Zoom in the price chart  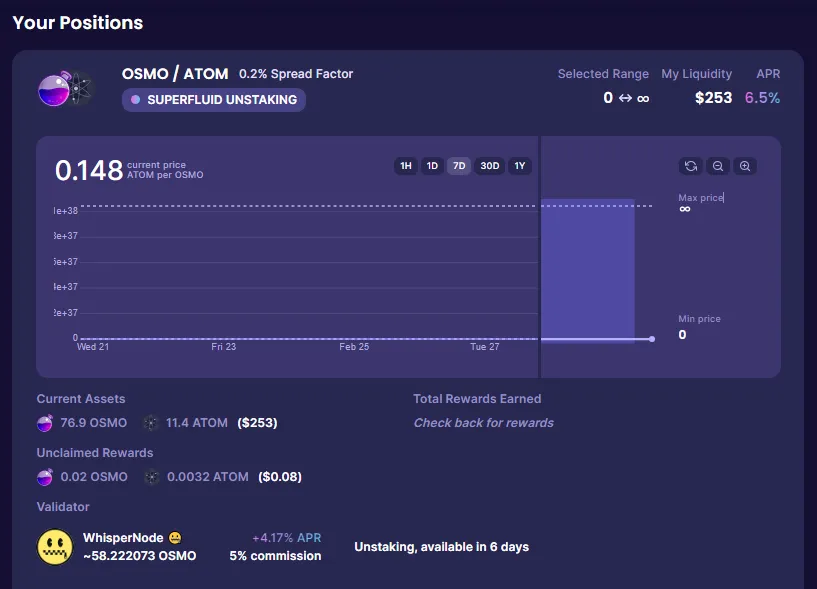click(x=745, y=166)
